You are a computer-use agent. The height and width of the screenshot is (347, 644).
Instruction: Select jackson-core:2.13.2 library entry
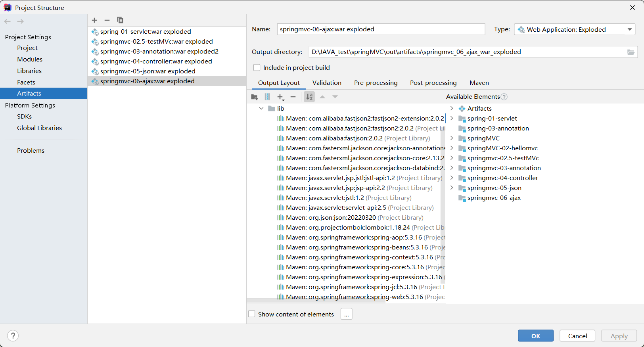(360, 158)
